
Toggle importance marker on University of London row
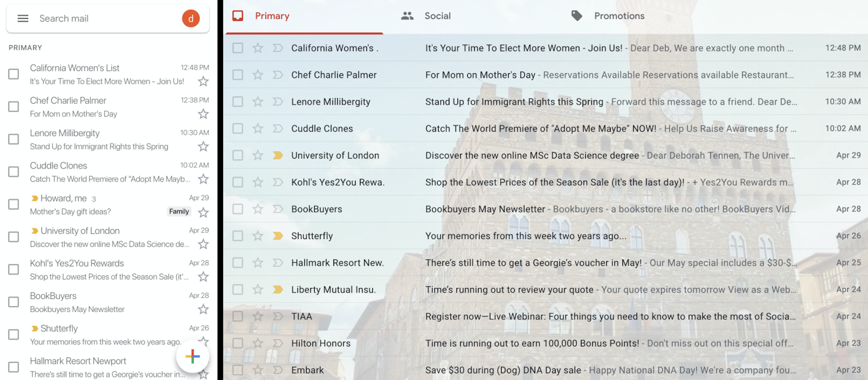(277, 155)
